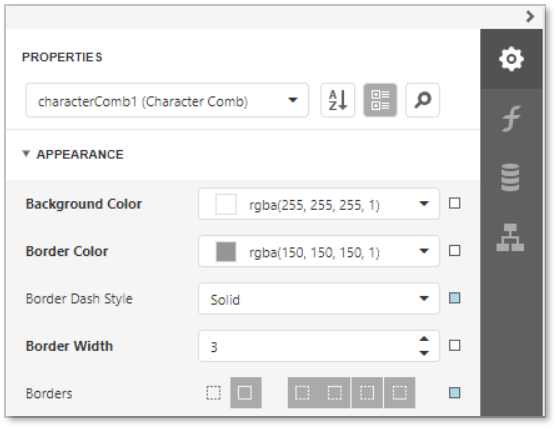Click the blue marker next to Border Dash Style
Image resolution: width=557 pixels, height=429 pixels.
455,298
